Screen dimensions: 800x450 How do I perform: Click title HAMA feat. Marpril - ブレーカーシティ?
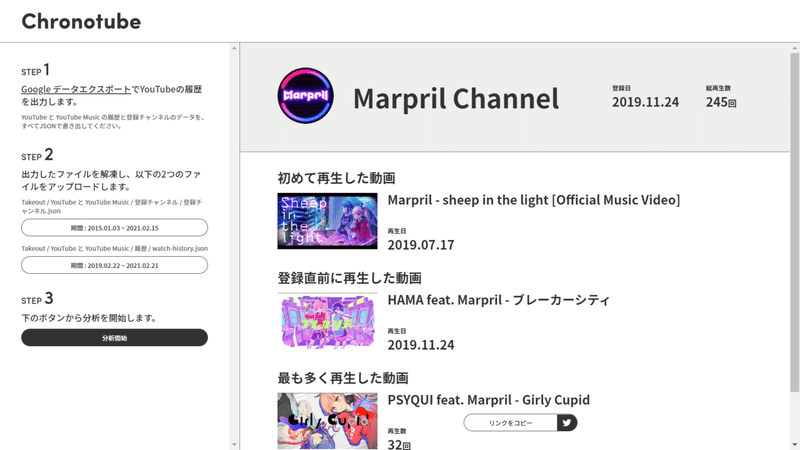tap(498, 300)
